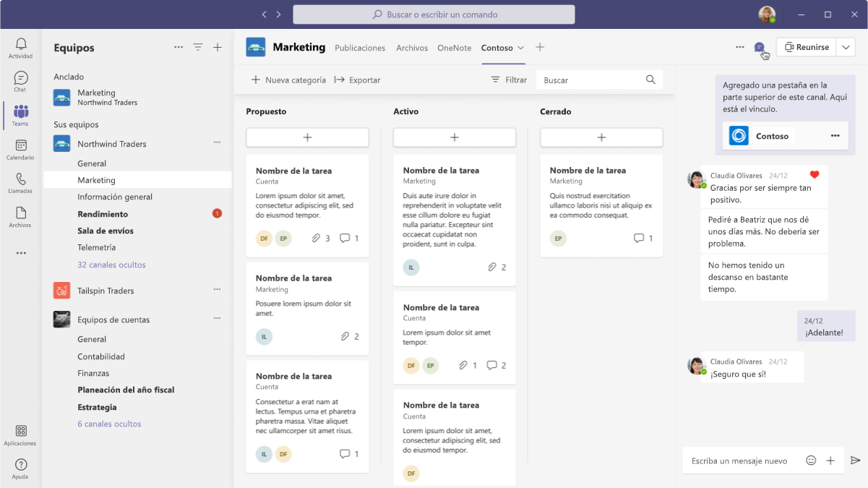
Task: Go back with the history back arrow
Action: pos(265,14)
